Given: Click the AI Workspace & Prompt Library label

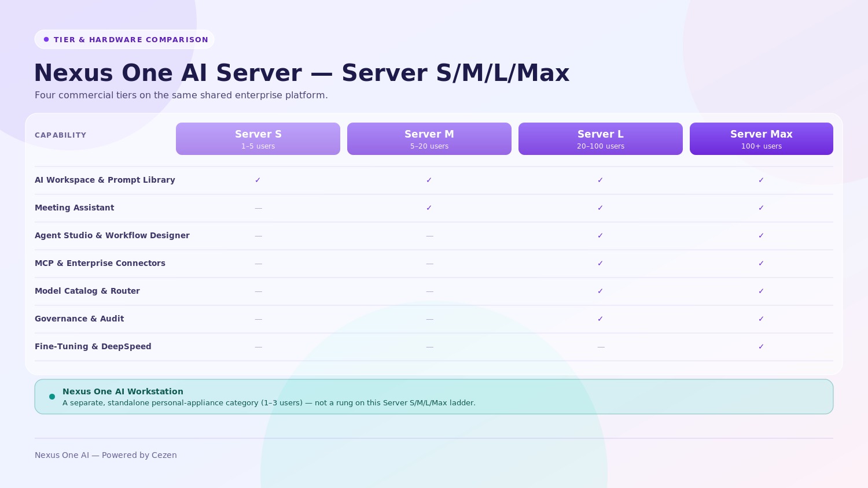Looking at the screenshot, I should click(x=105, y=180).
